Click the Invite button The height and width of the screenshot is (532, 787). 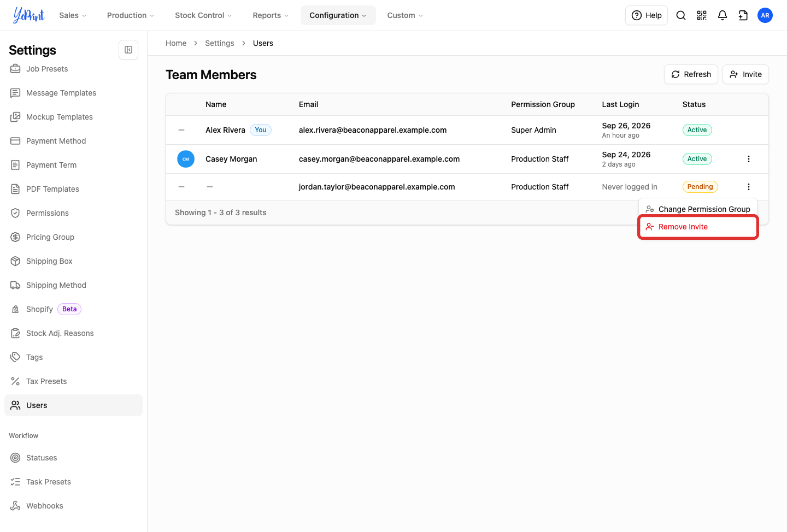tap(745, 74)
